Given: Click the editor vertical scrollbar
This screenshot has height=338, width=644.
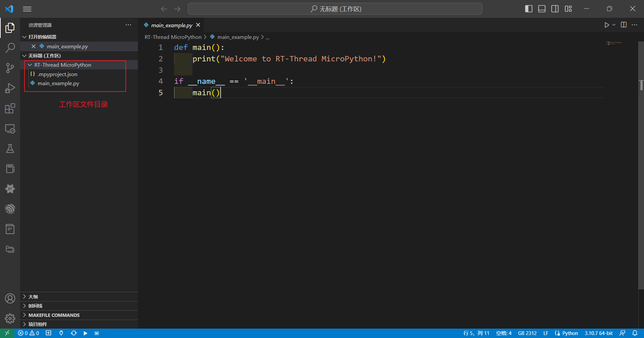Looking at the screenshot, I should pos(641,165).
